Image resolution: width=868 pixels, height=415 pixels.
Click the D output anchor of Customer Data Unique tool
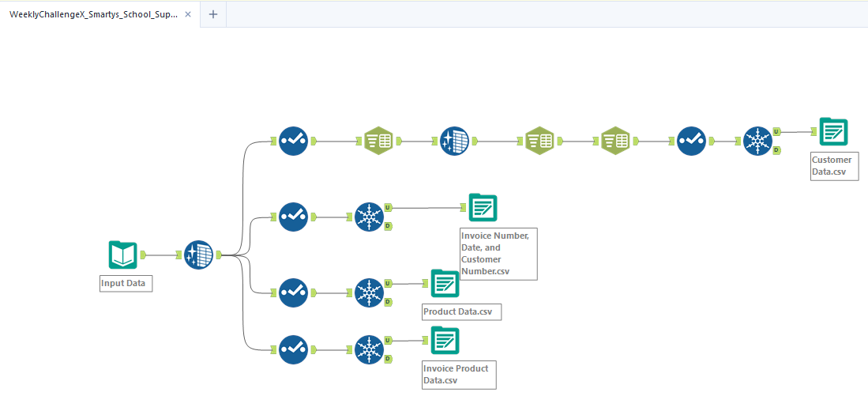coord(777,149)
